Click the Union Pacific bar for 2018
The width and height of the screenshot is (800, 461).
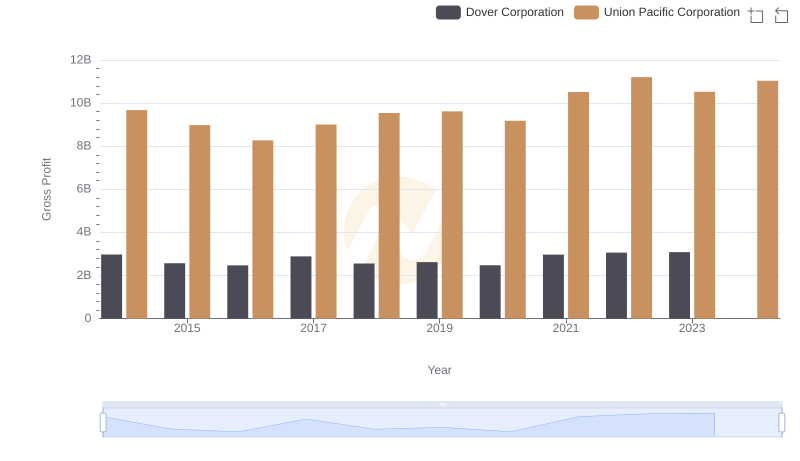[389, 216]
